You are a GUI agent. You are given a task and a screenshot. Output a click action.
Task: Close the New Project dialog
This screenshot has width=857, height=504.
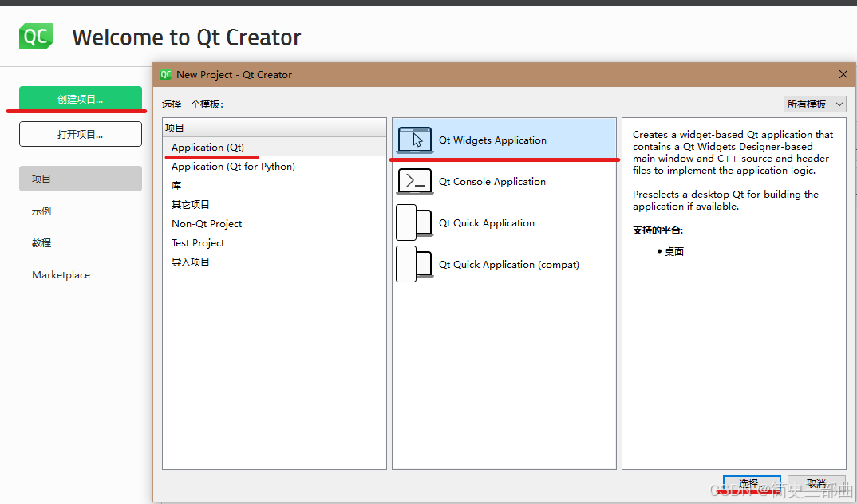point(843,74)
